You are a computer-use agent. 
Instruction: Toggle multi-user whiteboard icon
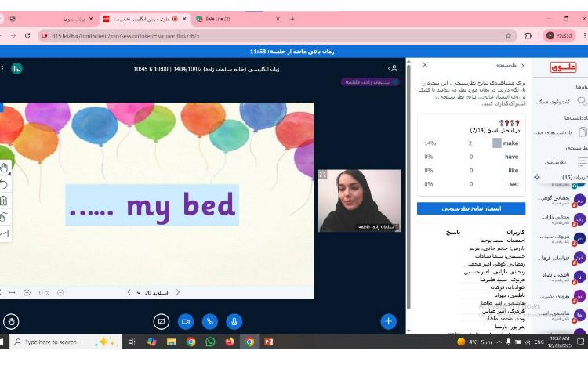[4, 217]
